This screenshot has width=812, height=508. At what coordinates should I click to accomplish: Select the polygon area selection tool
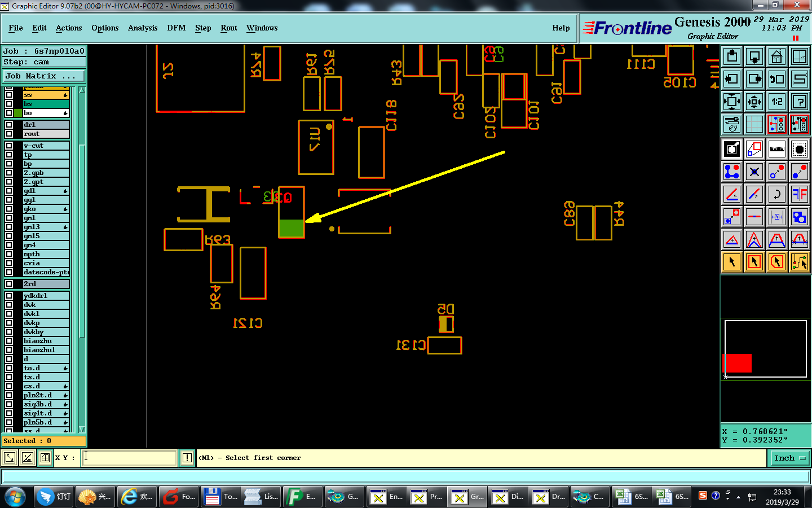tap(777, 262)
